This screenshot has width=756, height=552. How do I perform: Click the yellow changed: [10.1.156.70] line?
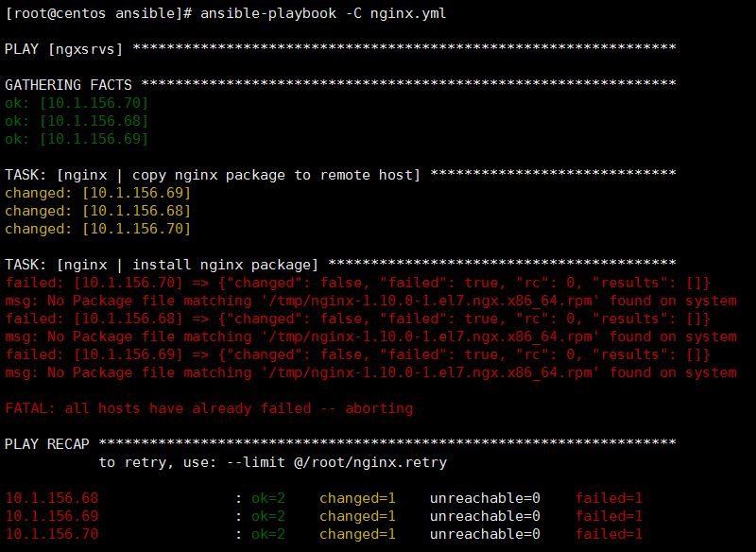point(98,229)
